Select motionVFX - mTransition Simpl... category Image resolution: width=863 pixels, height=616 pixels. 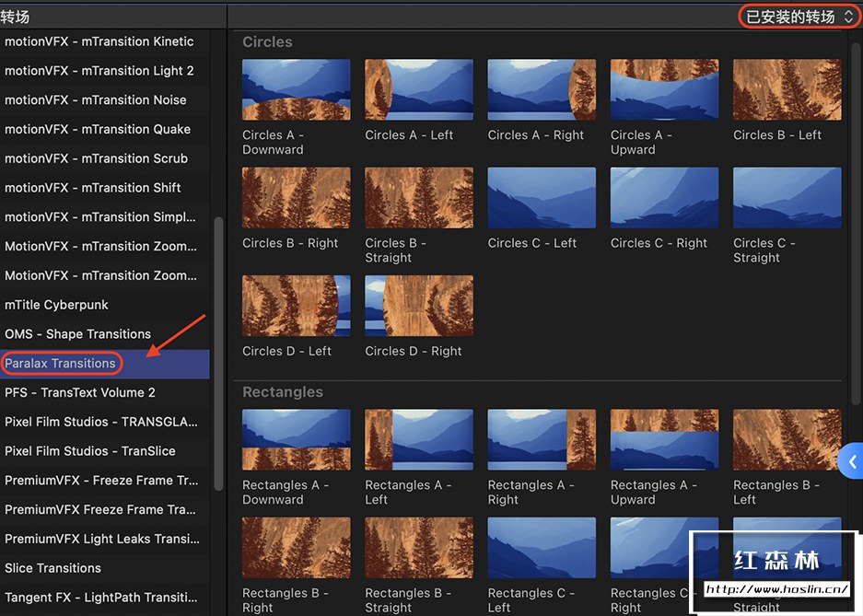click(x=105, y=216)
